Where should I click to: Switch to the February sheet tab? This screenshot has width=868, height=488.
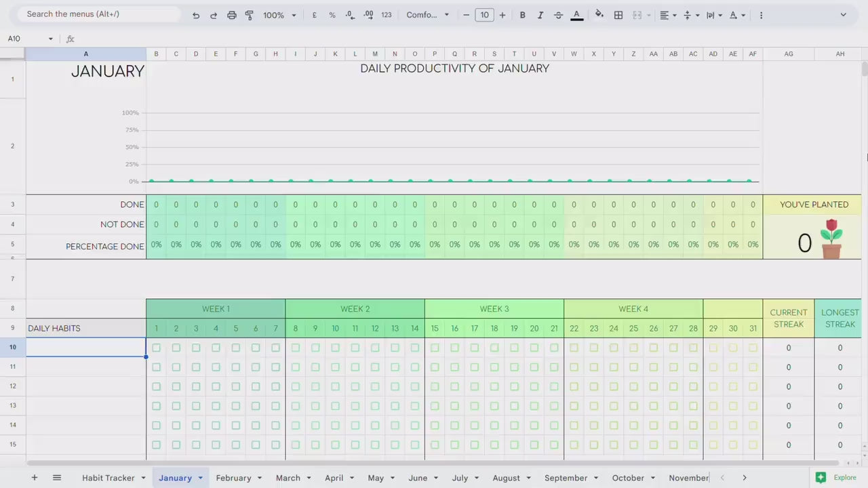(x=233, y=478)
